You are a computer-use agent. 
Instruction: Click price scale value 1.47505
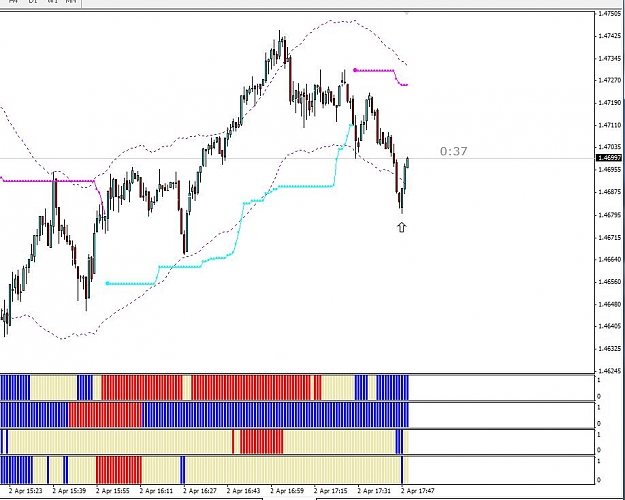609,14
